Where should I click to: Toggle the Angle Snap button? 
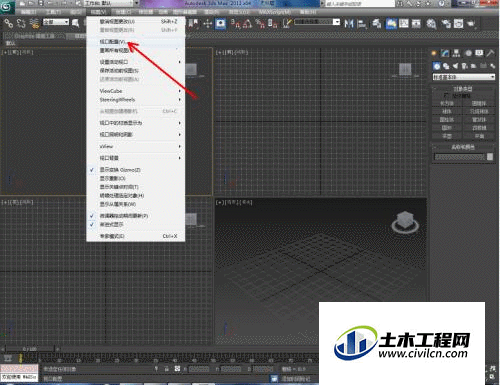click(248, 24)
